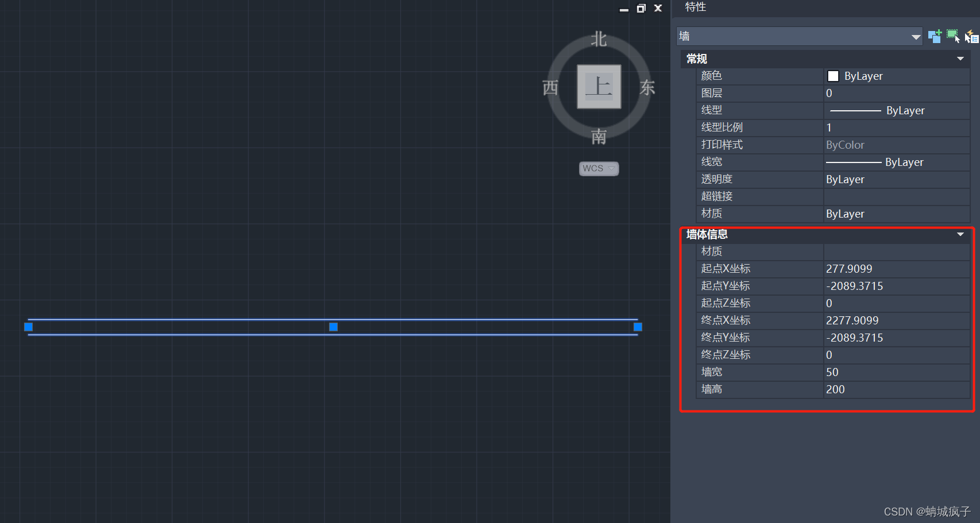This screenshot has width=980, height=523.
Task: Select the 终点Z坐标 property label
Action: (x=726, y=355)
